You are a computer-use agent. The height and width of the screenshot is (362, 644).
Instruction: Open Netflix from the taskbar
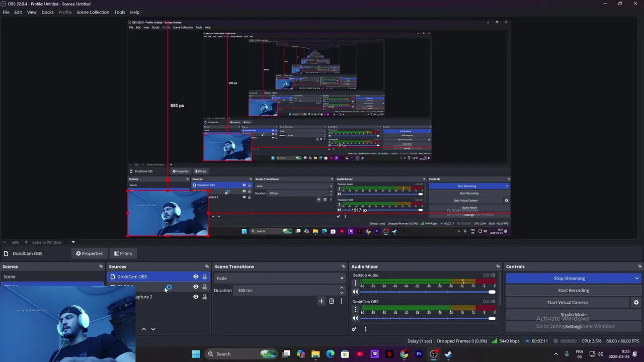tap(389, 354)
